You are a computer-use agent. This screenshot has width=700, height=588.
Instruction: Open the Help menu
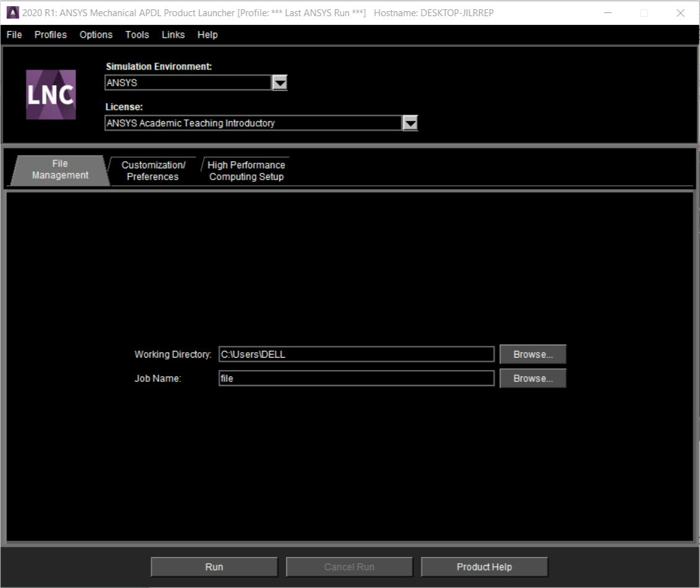point(207,35)
